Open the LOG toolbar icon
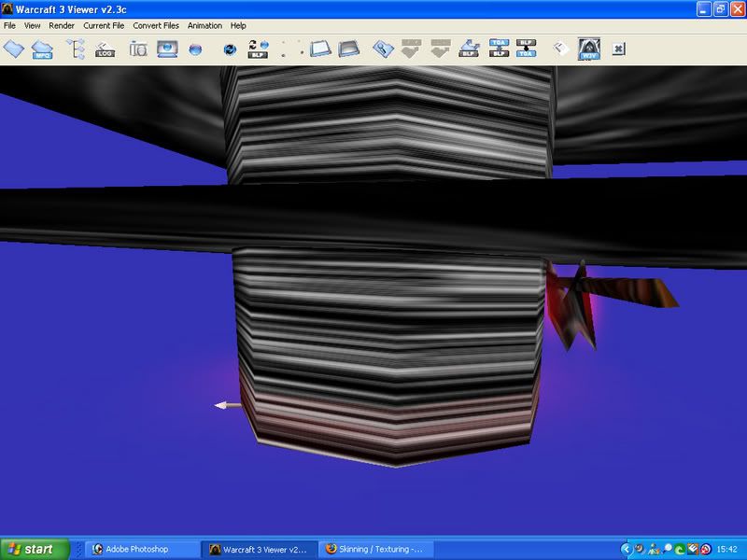 tap(105, 49)
